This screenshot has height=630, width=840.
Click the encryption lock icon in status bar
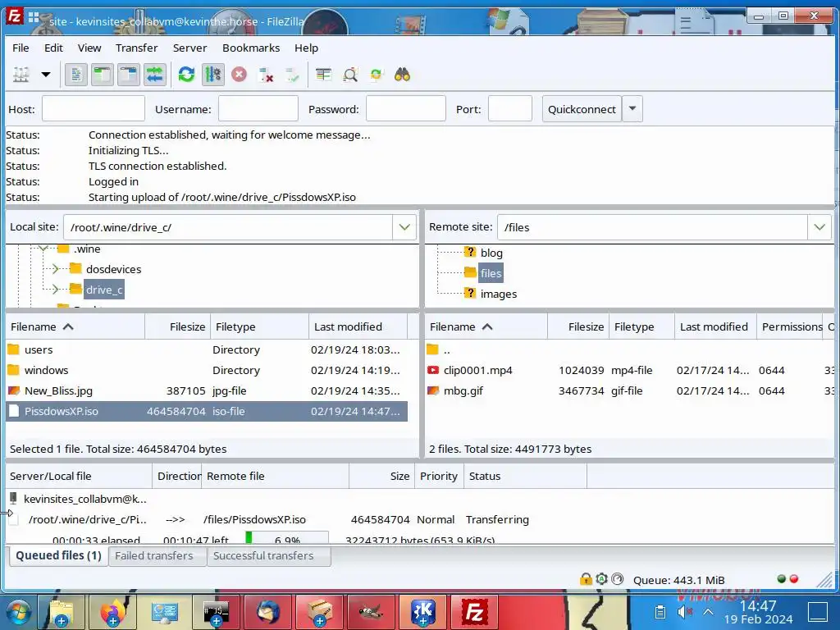point(586,579)
